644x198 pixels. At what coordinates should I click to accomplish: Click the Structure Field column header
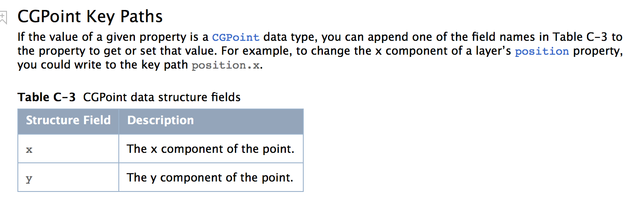tap(68, 120)
